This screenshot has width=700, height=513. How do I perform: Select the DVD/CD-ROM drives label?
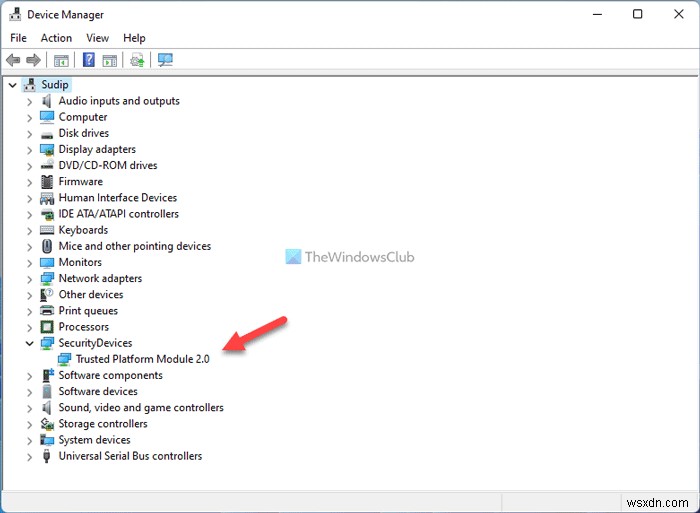[x=108, y=165]
